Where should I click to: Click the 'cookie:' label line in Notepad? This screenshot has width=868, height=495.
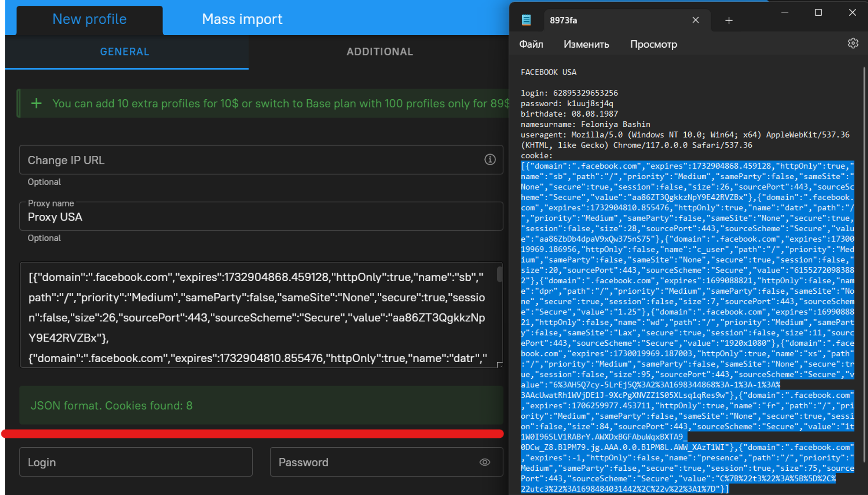tap(537, 156)
